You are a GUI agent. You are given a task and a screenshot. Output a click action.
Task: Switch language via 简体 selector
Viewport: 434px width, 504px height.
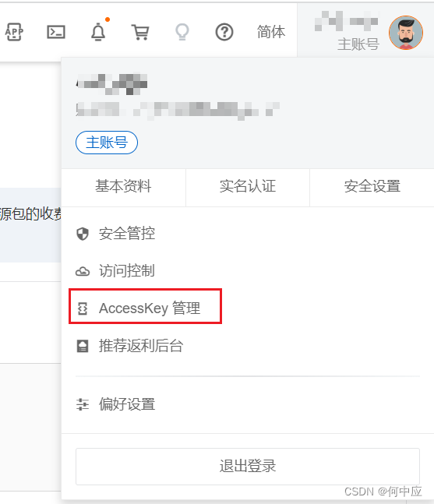[270, 32]
